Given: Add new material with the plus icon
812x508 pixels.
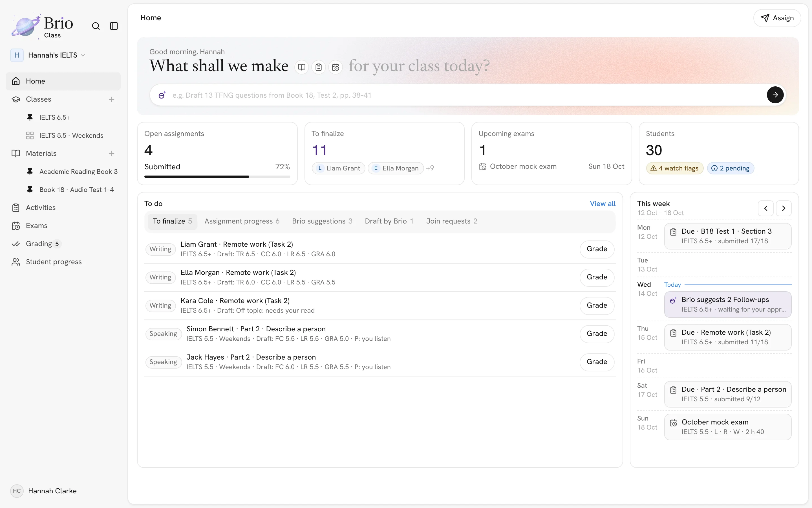Looking at the screenshot, I should click(x=111, y=153).
